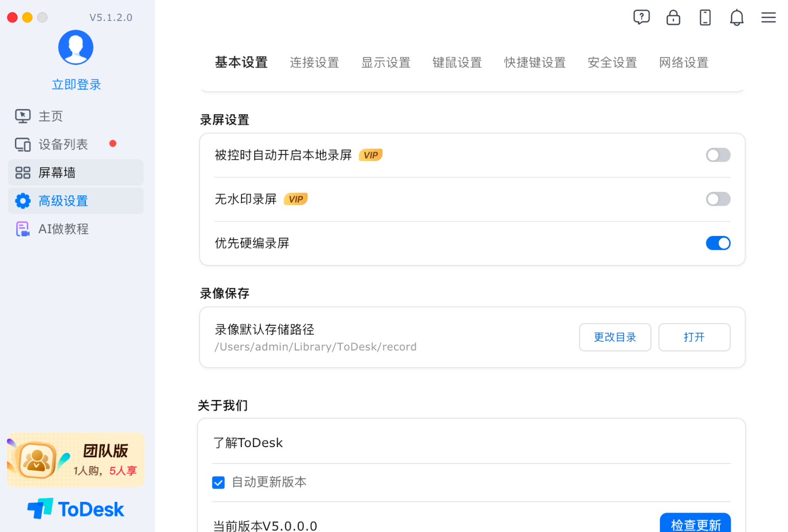Open the mobile device icon
This screenshot has height=532, width=788.
pyautogui.click(x=705, y=17)
